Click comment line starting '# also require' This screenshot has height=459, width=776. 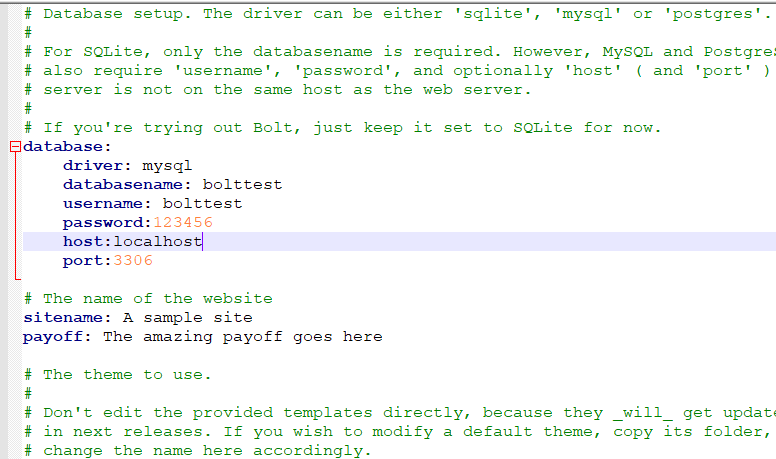click(399, 71)
